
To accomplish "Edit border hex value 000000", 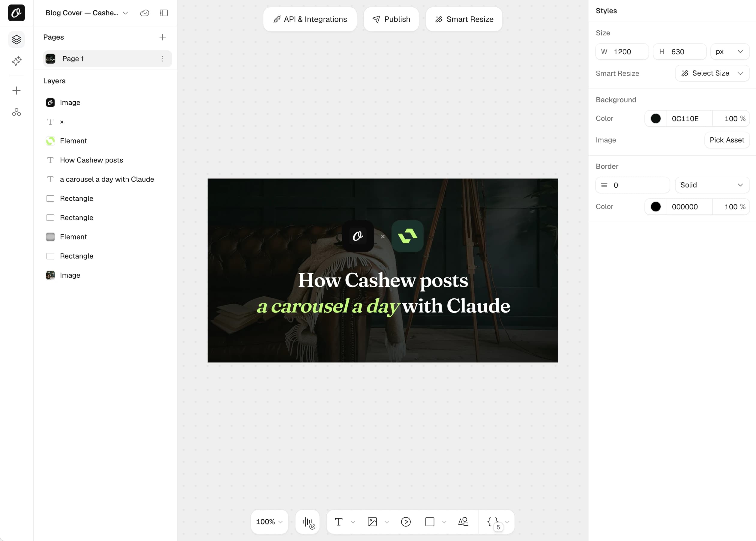I will tap(689, 207).
